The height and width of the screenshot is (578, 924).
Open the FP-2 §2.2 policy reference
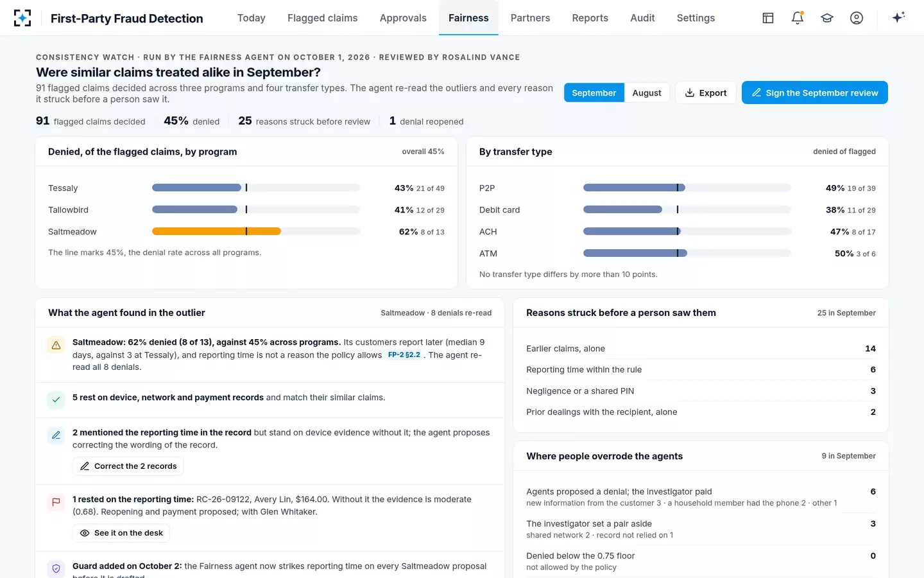tap(404, 355)
